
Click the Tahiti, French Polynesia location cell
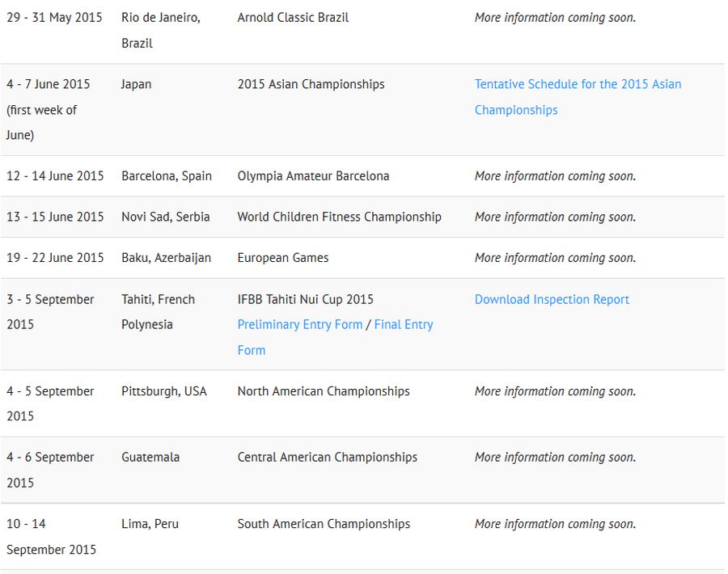click(x=158, y=312)
